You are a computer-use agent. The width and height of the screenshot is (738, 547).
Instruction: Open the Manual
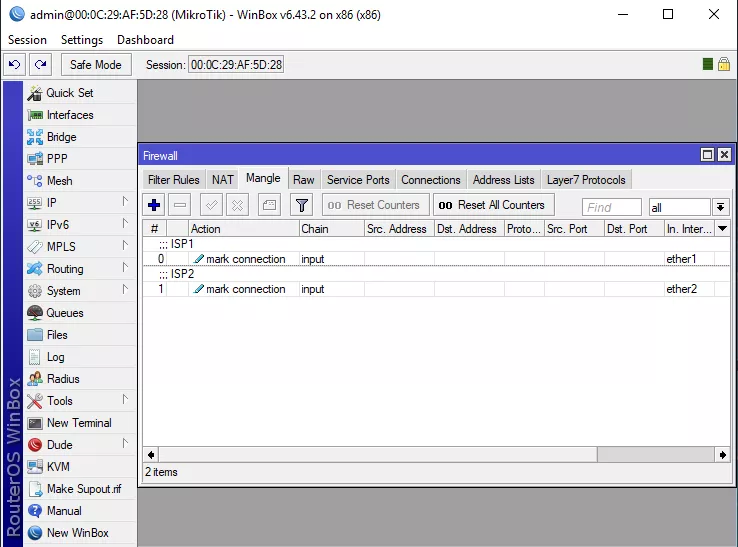(x=64, y=511)
